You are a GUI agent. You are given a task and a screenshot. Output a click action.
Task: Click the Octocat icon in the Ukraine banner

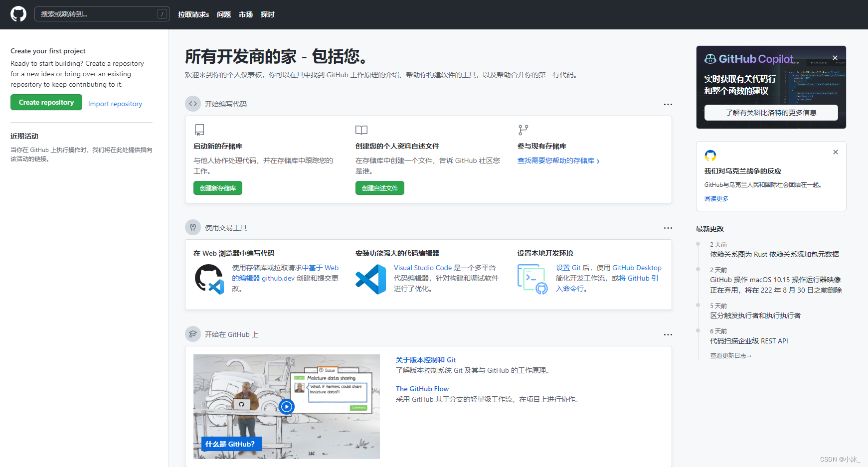[710, 155]
